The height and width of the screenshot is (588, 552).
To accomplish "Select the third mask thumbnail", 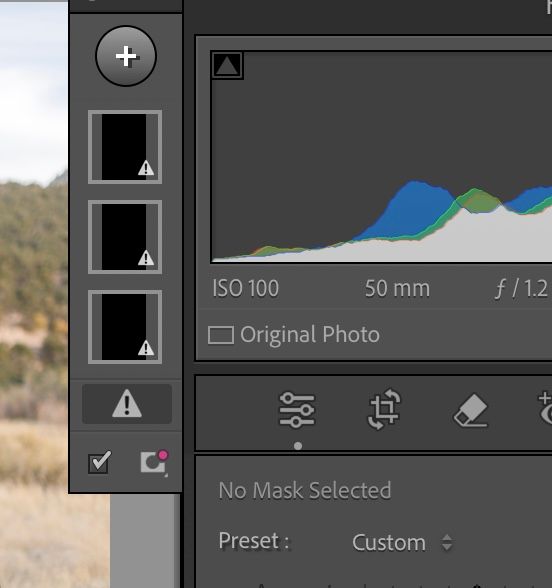I will pyautogui.click(x=125, y=327).
